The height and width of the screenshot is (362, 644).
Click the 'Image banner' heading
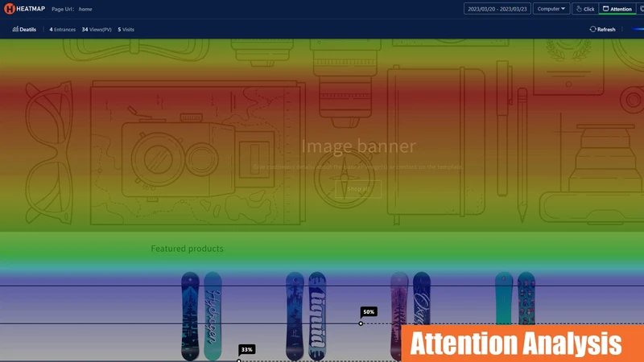[x=358, y=146]
